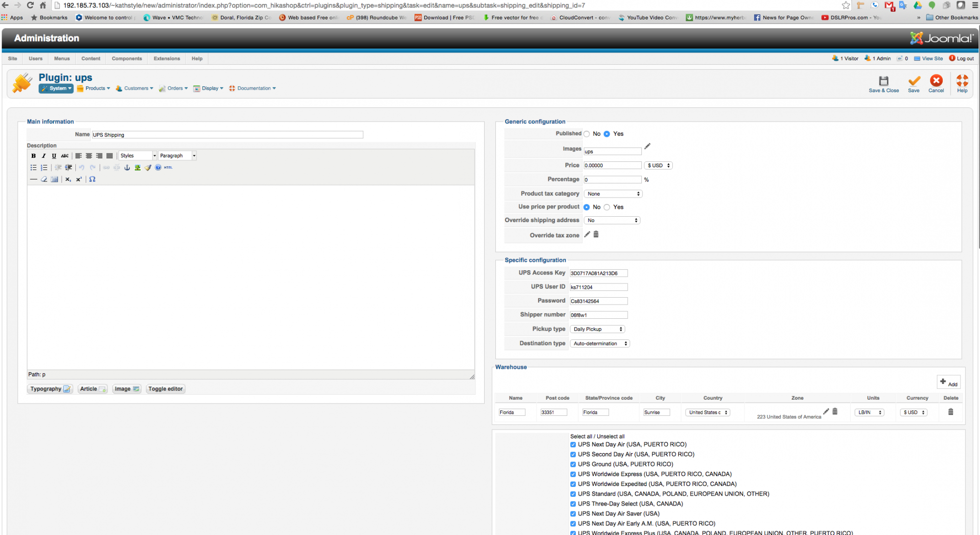Open the Orders submenu
The image size is (980, 535).
point(174,88)
